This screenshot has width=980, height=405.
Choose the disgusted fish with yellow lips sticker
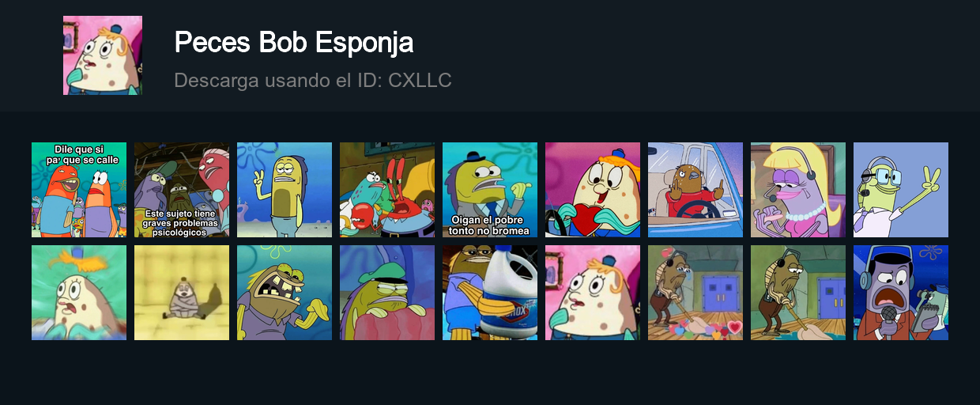coord(285,293)
